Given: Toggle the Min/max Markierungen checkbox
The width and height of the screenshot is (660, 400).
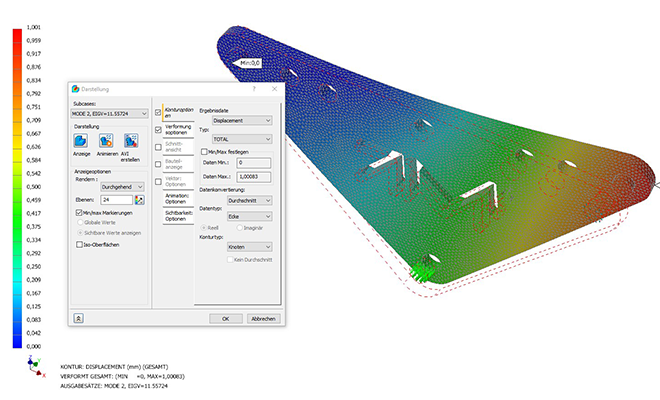Looking at the screenshot, I should [x=79, y=213].
